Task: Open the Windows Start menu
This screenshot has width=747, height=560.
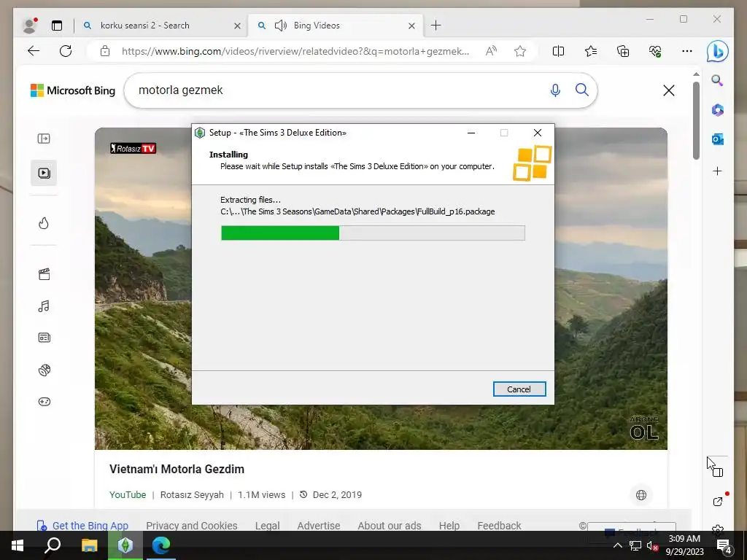Action: pos(18,545)
